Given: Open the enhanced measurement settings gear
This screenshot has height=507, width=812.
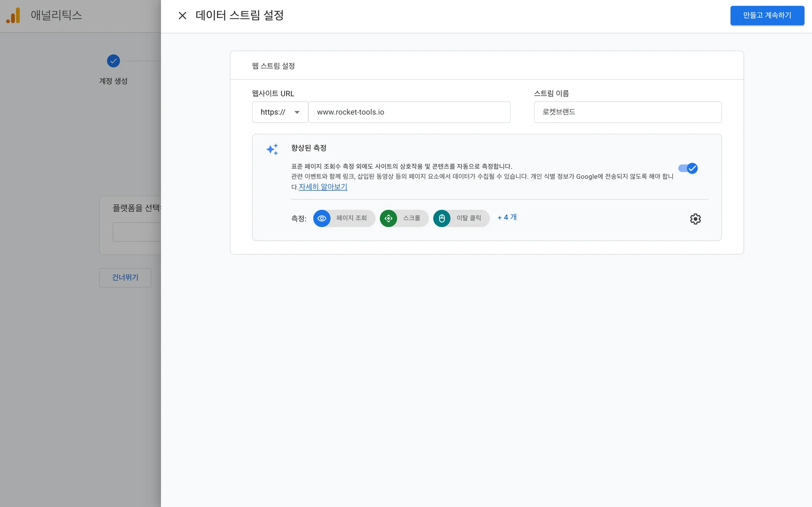Looking at the screenshot, I should (695, 219).
